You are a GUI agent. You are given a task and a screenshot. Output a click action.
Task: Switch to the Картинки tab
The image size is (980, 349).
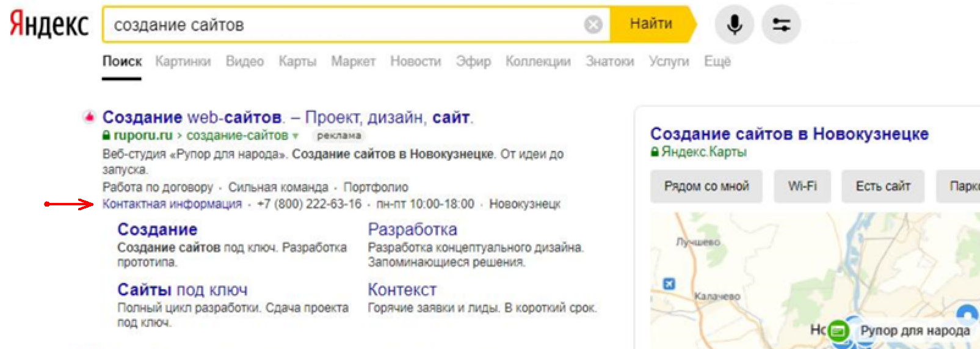coord(183,61)
